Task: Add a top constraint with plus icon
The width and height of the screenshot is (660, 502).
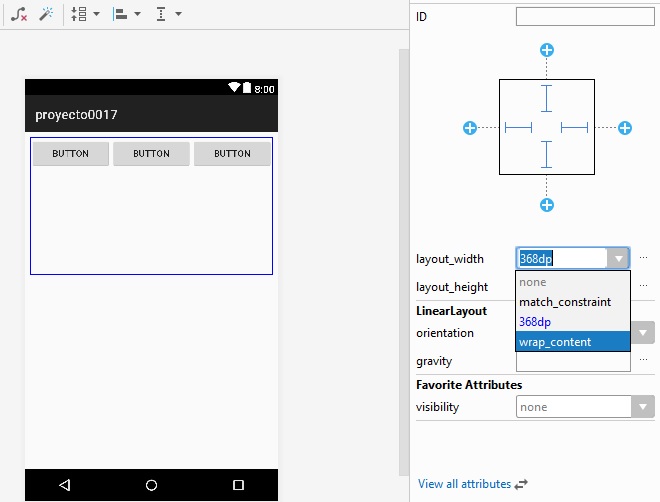Action: (x=547, y=50)
